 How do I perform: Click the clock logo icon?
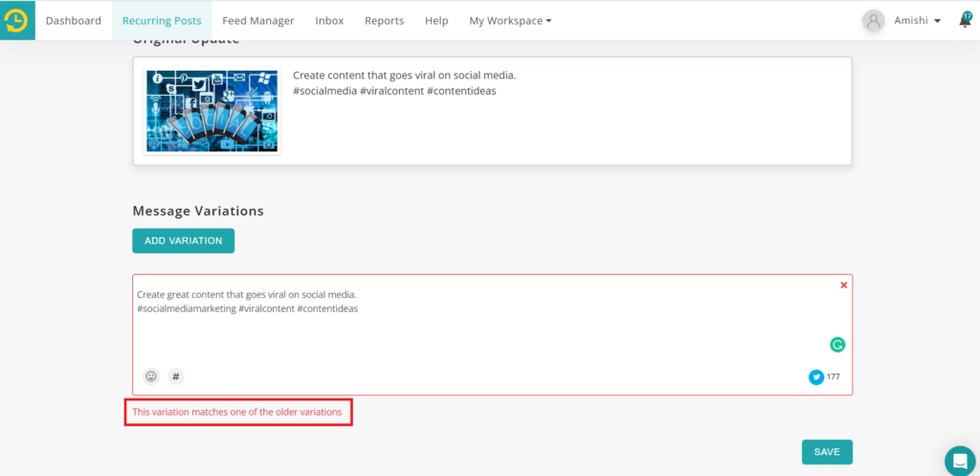point(17,21)
